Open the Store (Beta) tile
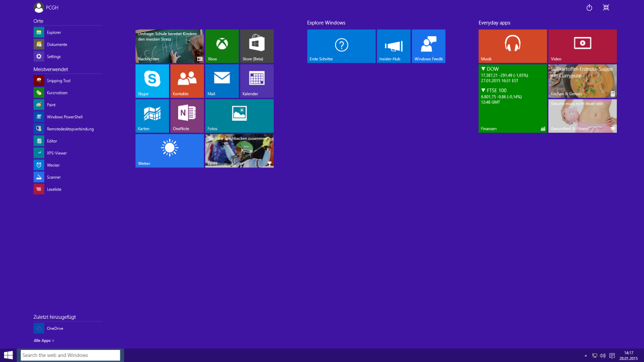The width and height of the screenshot is (644, 362). (257, 46)
